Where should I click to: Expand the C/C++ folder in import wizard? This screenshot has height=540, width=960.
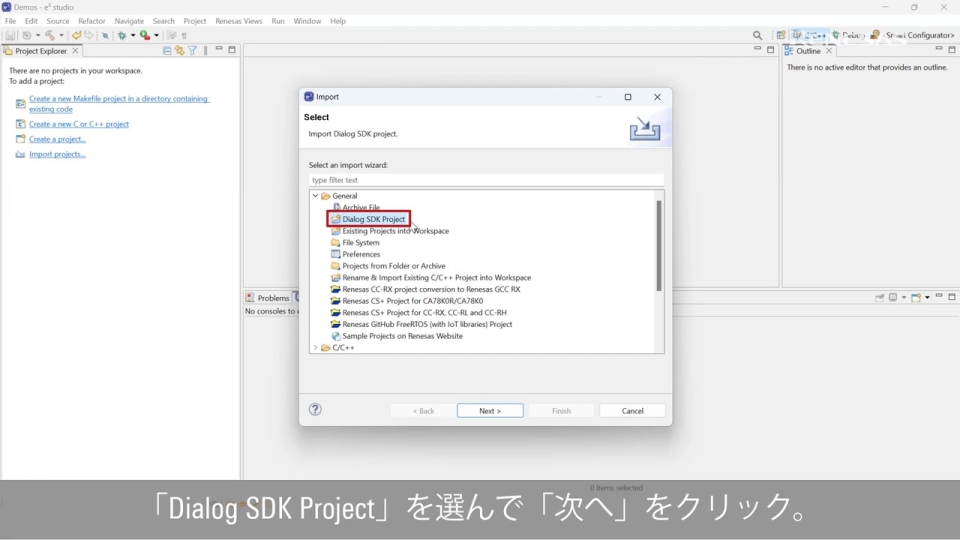[x=315, y=348]
